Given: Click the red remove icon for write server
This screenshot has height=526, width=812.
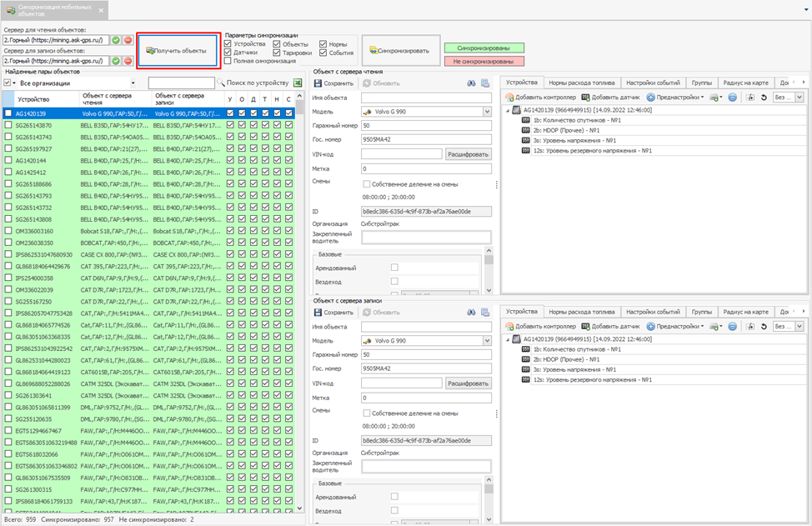Looking at the screenshot, I should click(128, 61).
